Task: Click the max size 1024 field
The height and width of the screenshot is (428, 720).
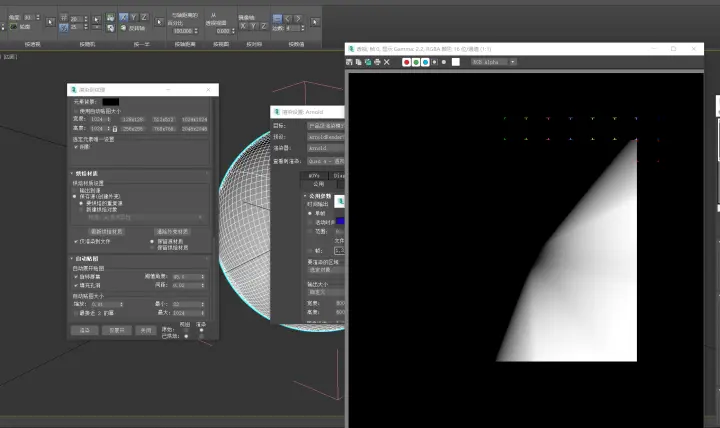Action: point(185,313)
